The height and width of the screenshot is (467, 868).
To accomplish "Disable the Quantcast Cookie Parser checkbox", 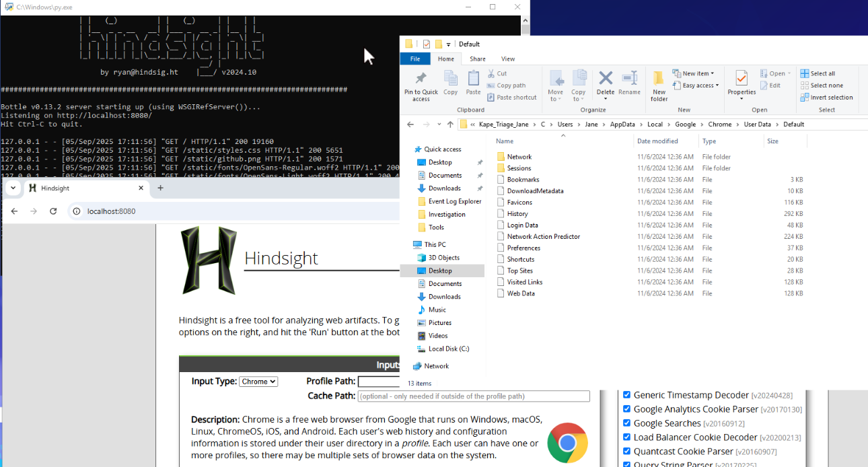I will (x=626, y=452).
